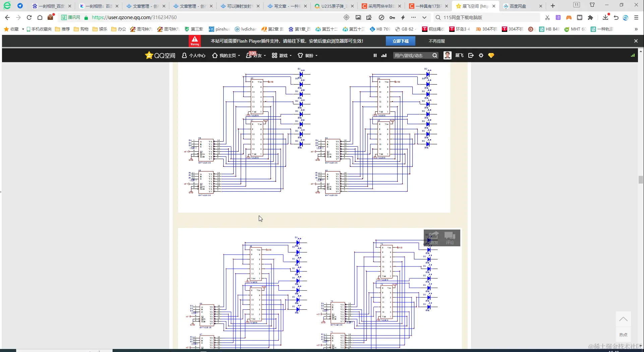
Task: Click the page vertical scrollbar thumb
Action: coord(641,180)
